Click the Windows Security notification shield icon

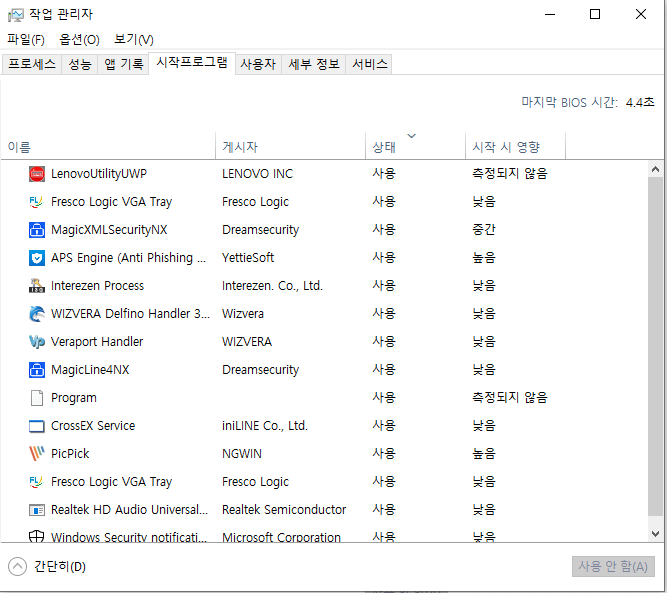pyautogui.click(x=37, y=536)
